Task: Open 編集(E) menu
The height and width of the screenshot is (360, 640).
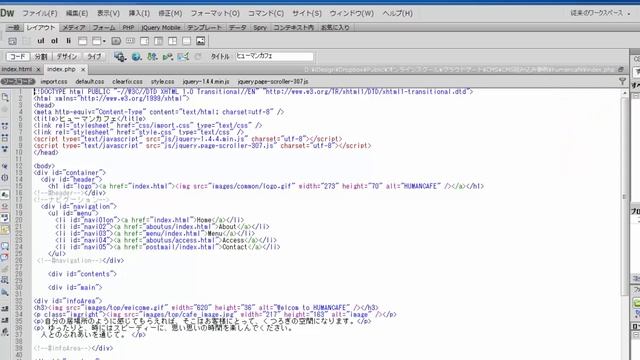Action: pos(77,13)
